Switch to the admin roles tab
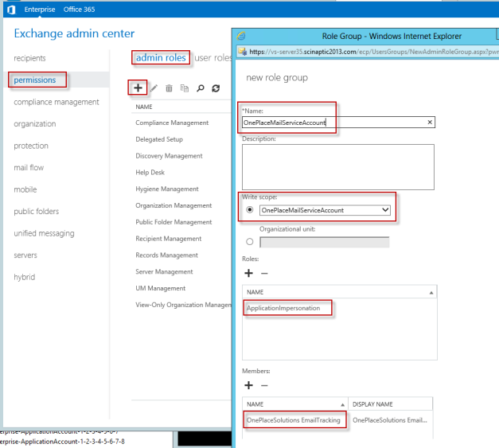The width and height of the screenshot is (499, 448). click(161, 57)
